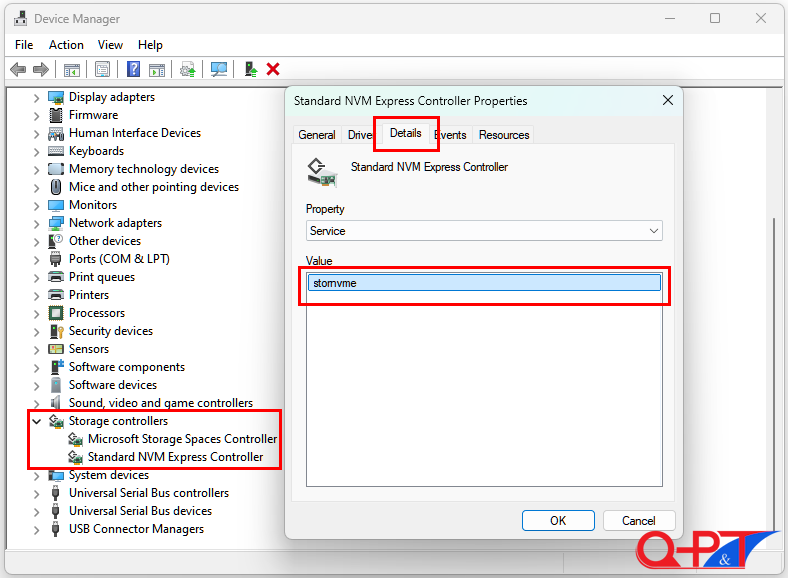
Task: Click the Properties toolbar icon
Action: [102, 69]
